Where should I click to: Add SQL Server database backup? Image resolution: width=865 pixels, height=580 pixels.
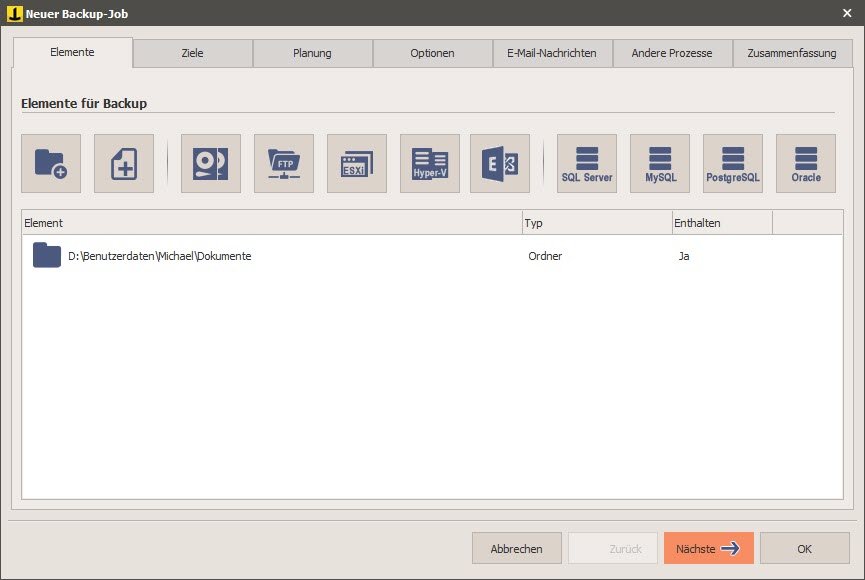[x=587, y=163]
